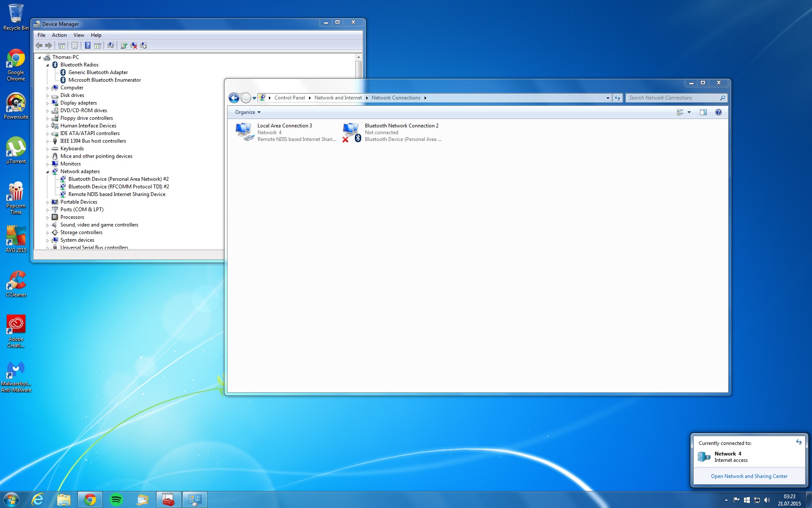Show the preview pane in Network Connections
Screen dimensions: 812x508
tap(703, 112)
